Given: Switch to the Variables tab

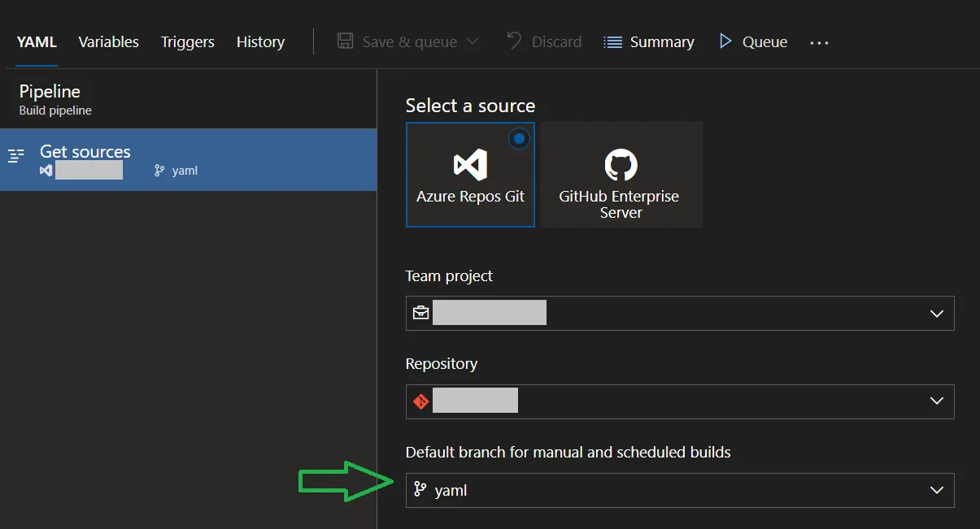Looking at the screenshot, I should (108, 42).
